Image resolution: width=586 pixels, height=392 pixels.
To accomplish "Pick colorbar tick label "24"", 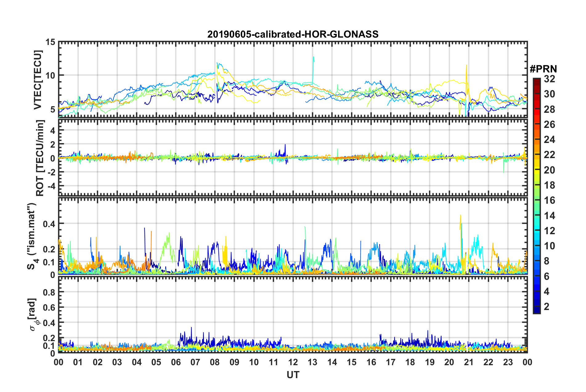I will [549, 140].
